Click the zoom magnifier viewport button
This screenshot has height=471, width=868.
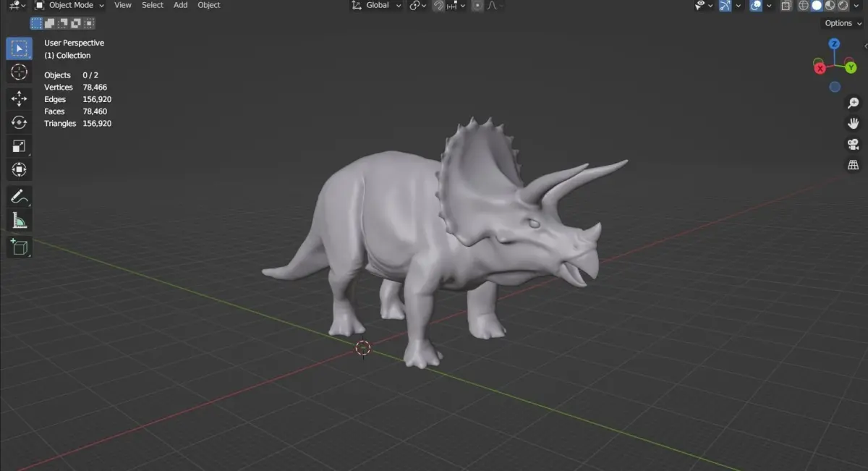[854, 103]
